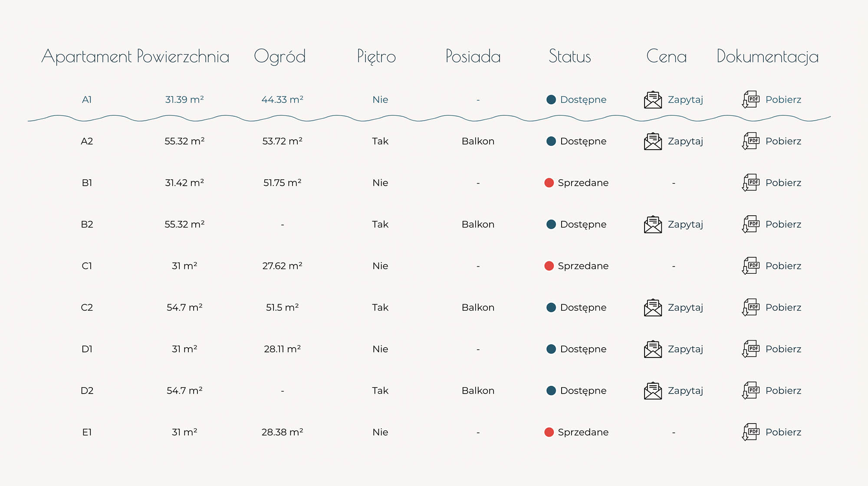Click the red status dot for C1

point(549,266)
